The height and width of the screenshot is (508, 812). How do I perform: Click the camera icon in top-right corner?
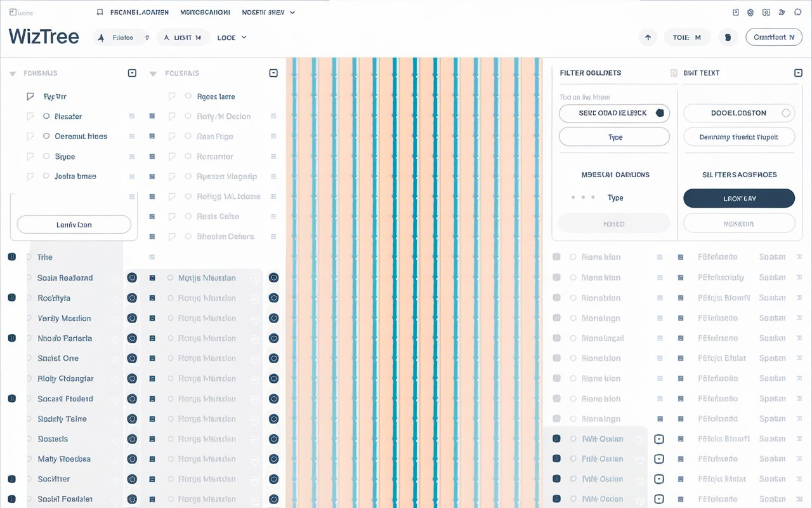766,12
